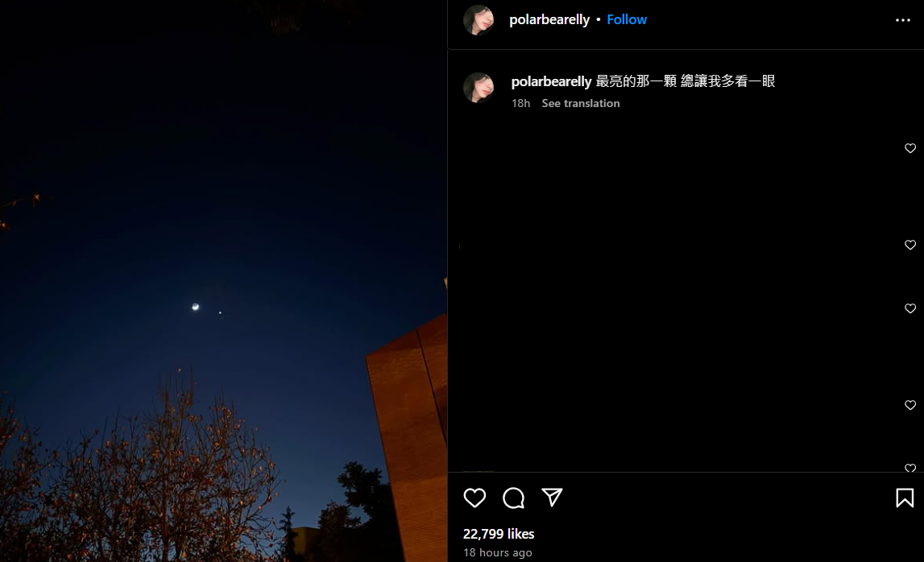
Task: Open polarbearelly username in caption
Action: 551,81
